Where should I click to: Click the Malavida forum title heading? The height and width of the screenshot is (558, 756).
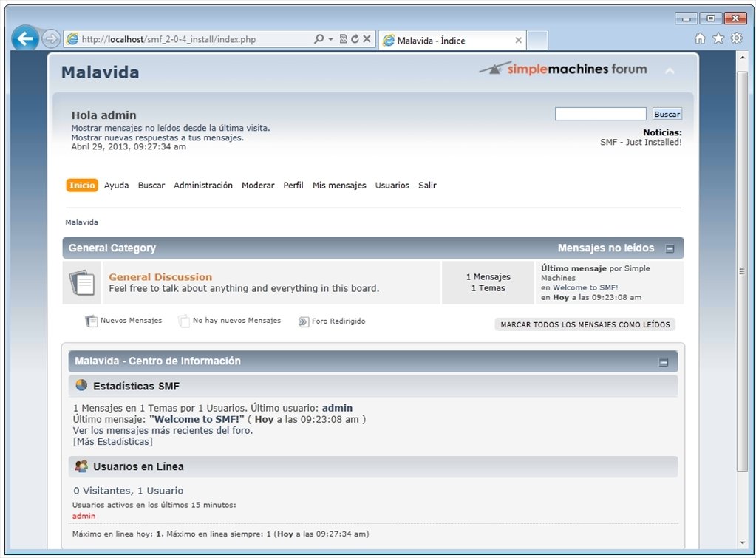coord(101,72)
